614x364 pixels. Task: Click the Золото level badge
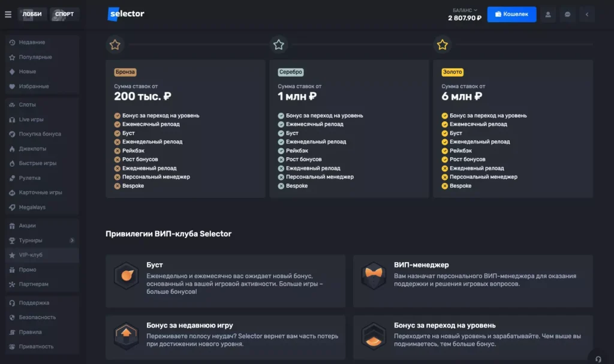[x=452, y=72]
